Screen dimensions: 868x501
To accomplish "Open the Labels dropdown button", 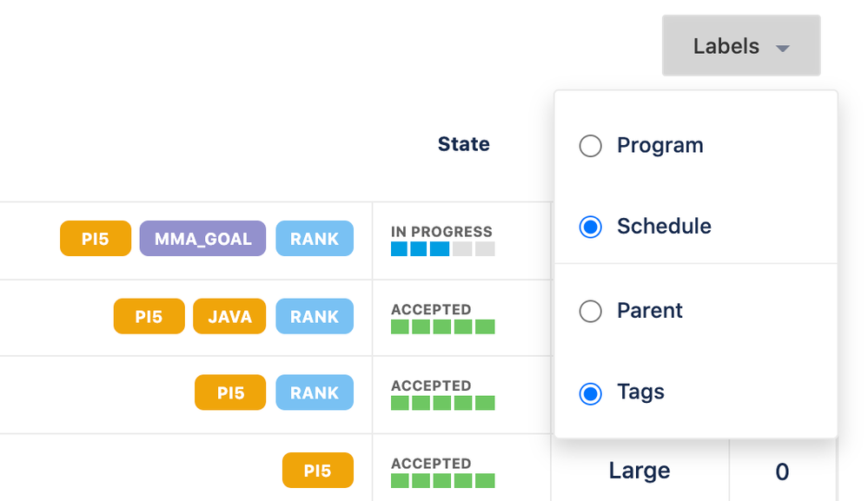I will [740, 46].
